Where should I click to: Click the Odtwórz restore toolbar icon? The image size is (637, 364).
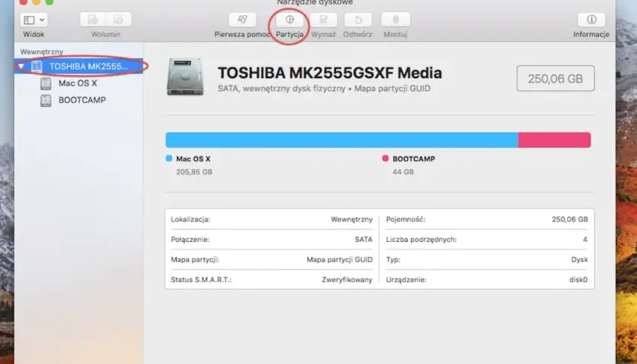coord(358,20)
